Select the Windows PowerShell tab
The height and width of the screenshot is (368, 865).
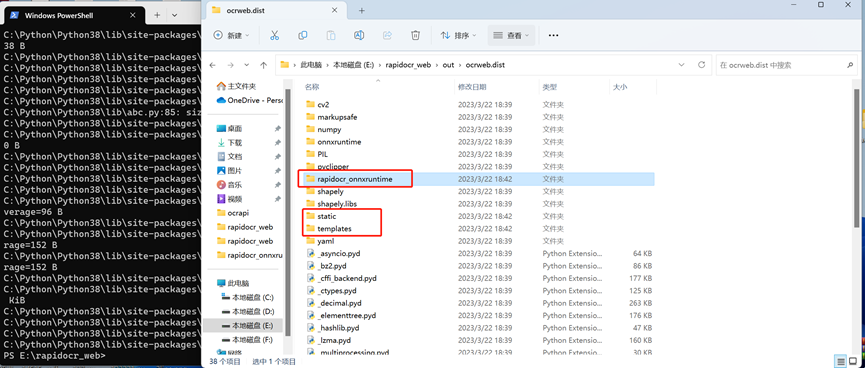pyautogui.click(x=73, y=15)
